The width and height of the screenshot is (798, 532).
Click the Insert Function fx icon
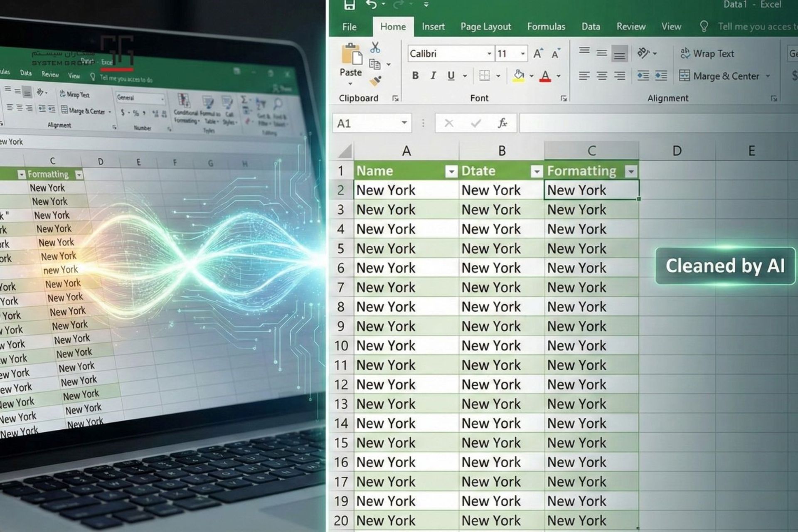coord(502,123)
